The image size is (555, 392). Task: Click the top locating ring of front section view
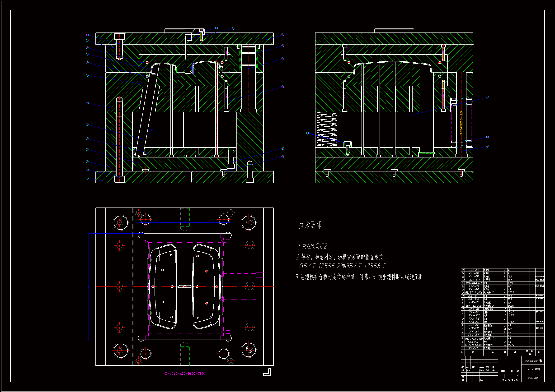pos(175,30)
